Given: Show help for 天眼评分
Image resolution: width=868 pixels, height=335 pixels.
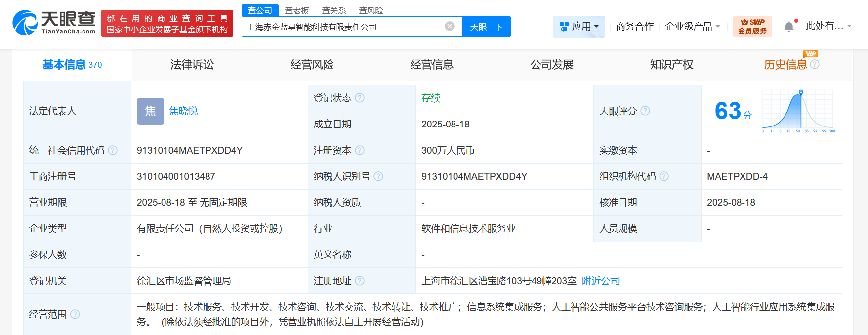Looking at the screenshot, I should [x=645, y=111].
